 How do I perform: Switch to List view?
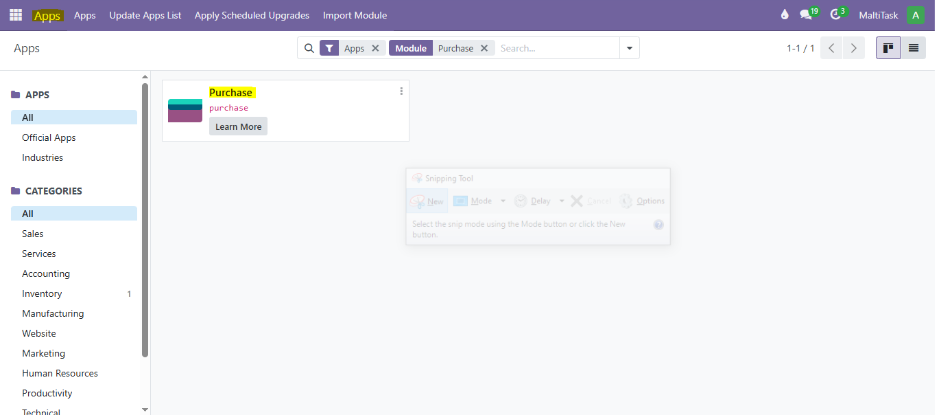[x=913, y=48]
